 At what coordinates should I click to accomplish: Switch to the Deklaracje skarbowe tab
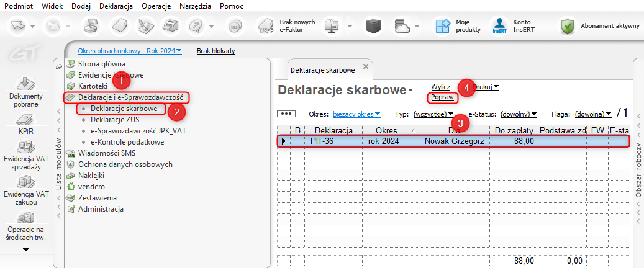click(323, 70)
